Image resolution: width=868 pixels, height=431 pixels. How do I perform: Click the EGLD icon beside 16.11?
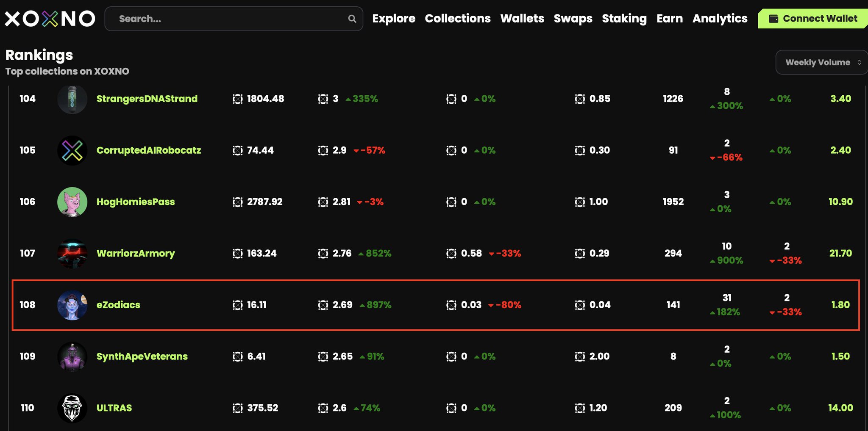tap(238, 305)
